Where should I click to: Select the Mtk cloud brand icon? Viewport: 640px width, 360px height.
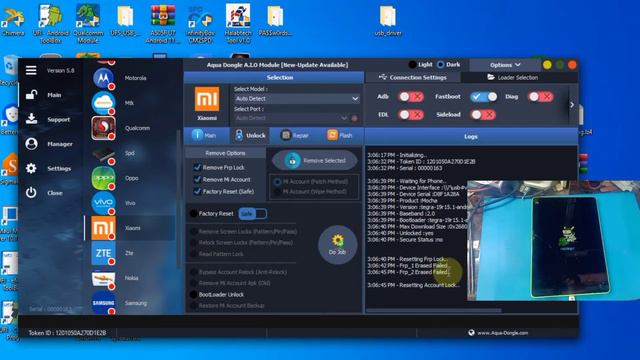[103, 103]
